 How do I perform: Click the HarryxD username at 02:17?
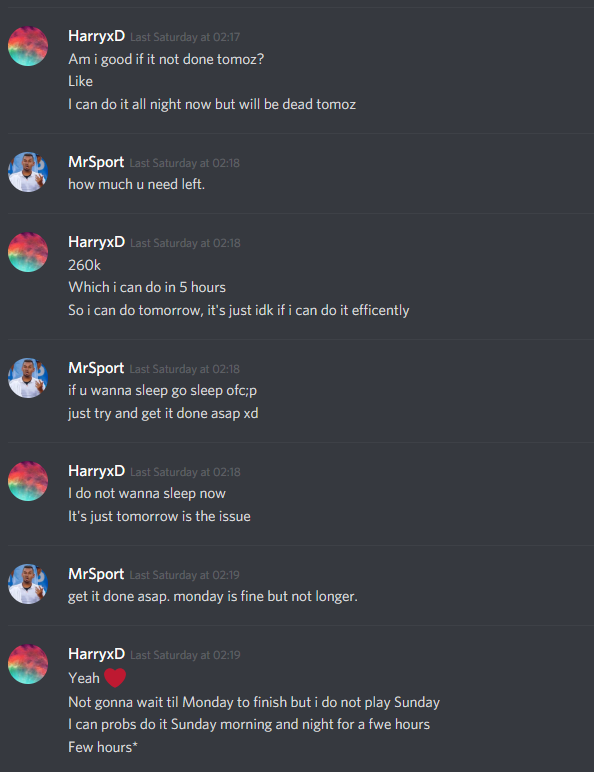(x=97, y=36)
